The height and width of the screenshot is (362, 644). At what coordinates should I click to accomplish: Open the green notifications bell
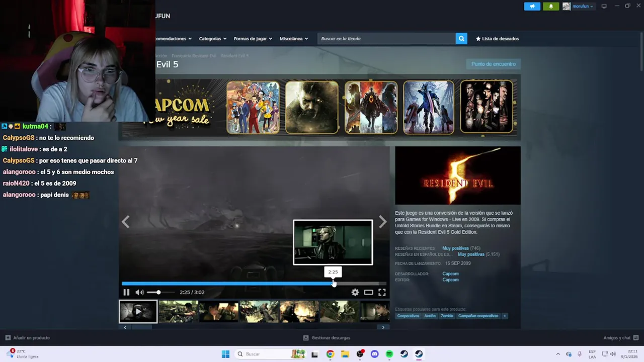pos(551,7)
